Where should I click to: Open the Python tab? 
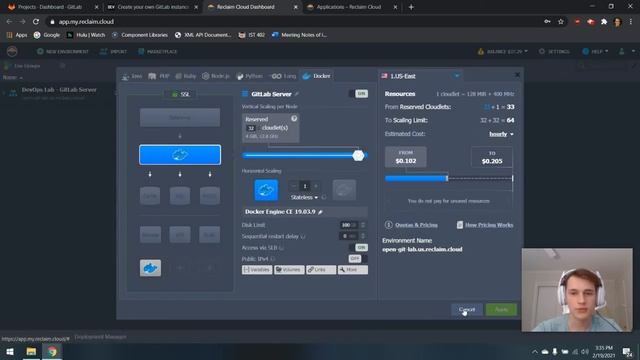click(x=250, y=76)
